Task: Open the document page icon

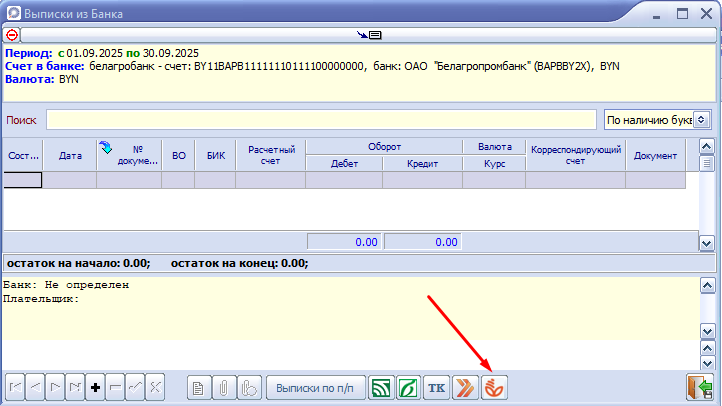Action: (200, 387)
